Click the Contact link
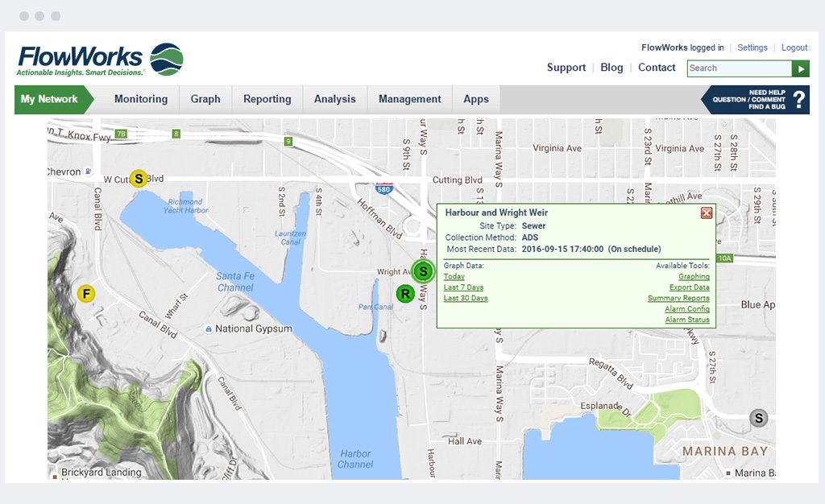825x504 pixels. (x=657, y=68)
